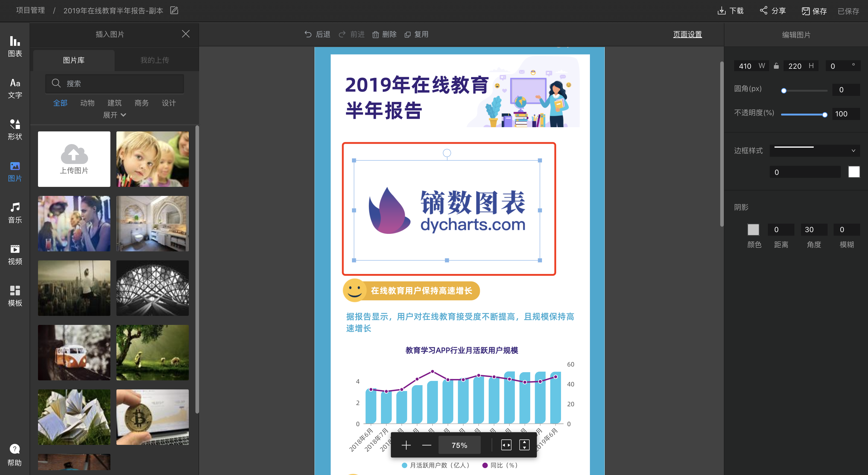Open the 边框样式 border style dropdown

tap(814, 150)
